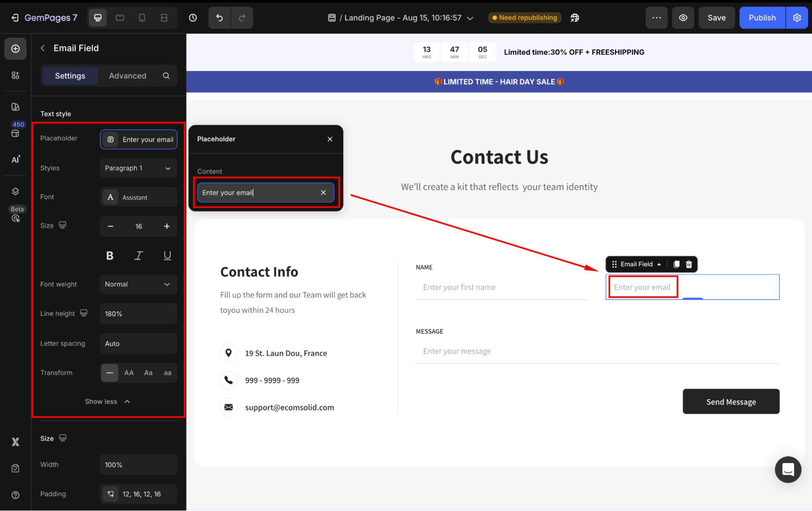812x511 pixels.
Task: Duplicate the Email Field element
Action: click(x=676, y=264)
